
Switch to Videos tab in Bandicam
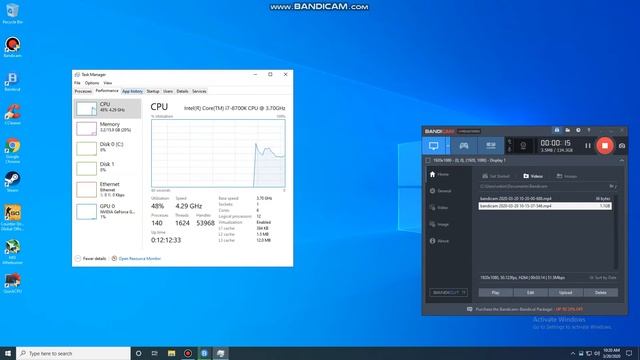coord(533,176)
